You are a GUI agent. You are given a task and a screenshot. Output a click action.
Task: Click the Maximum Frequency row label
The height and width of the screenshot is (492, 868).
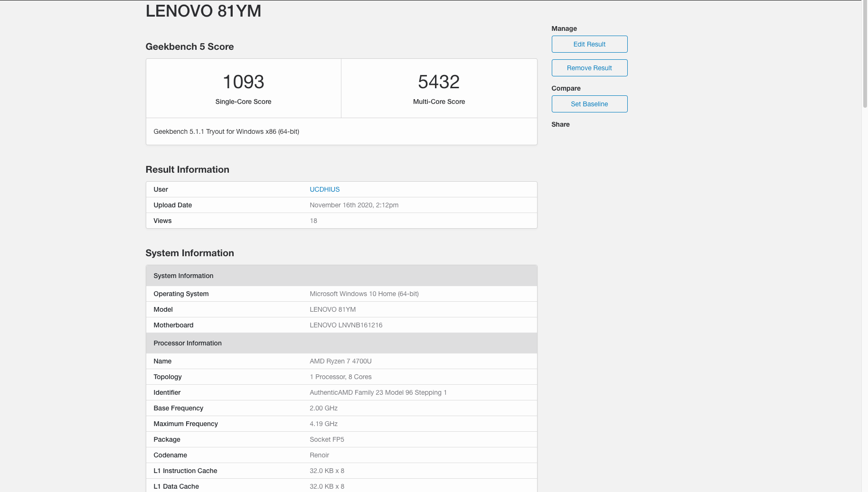pyautogui.click(x=186, y=424)
